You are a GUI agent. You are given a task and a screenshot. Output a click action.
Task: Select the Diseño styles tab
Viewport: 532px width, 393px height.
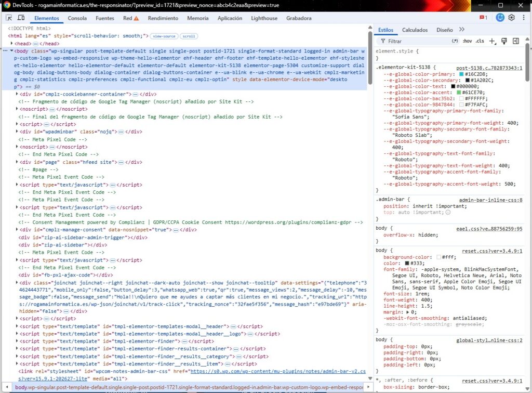[445, 30]
